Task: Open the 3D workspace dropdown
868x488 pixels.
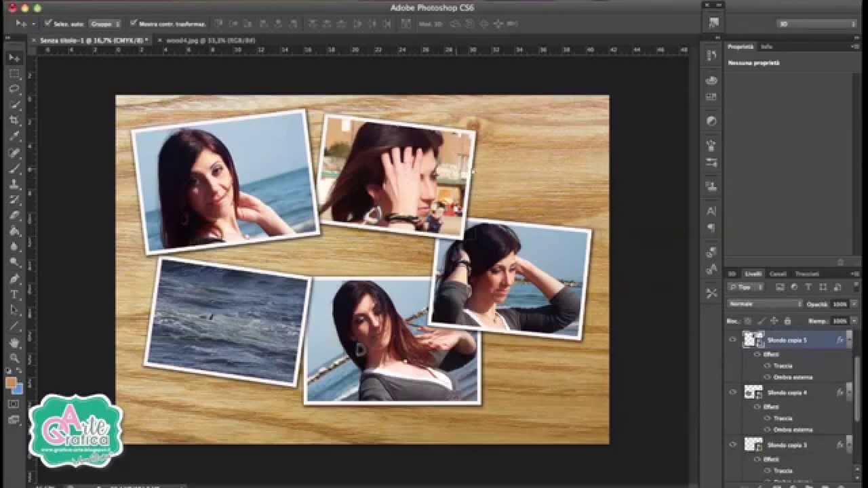Action: pyautogui.click(x=816, y=24)
